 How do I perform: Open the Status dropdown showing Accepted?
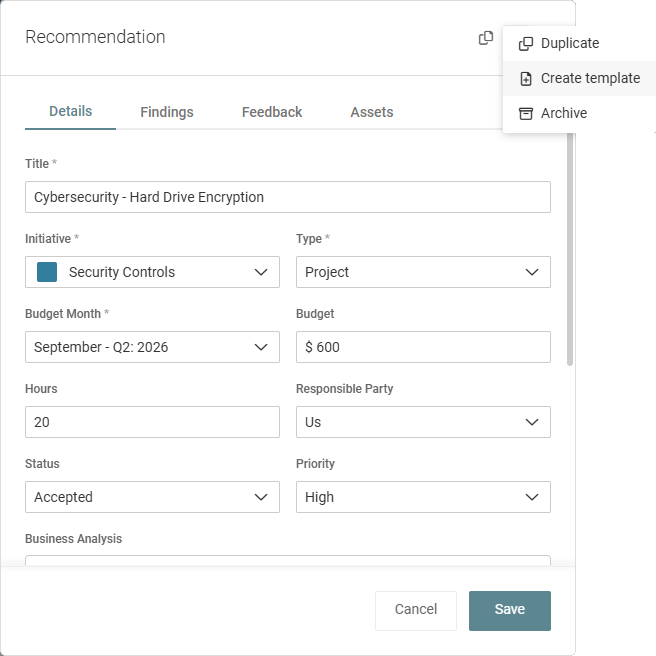click(x=152, y=497)
